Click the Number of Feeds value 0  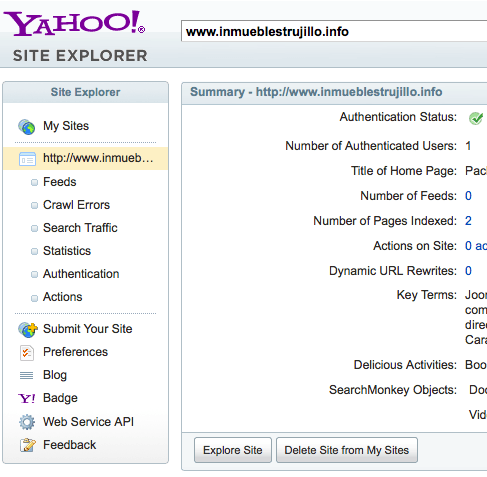468,196
